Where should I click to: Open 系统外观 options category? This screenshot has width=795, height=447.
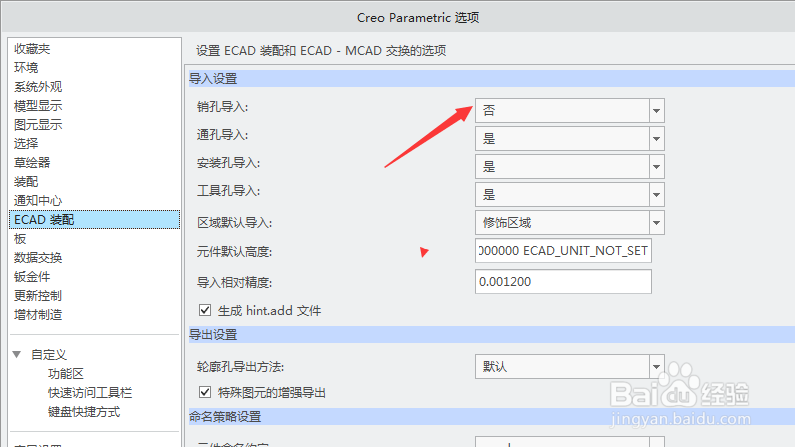point(38,87)
